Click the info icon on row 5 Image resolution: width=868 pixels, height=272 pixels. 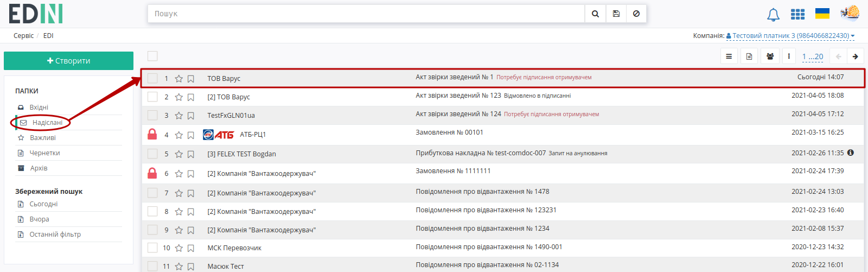click(x=851, y=153)
